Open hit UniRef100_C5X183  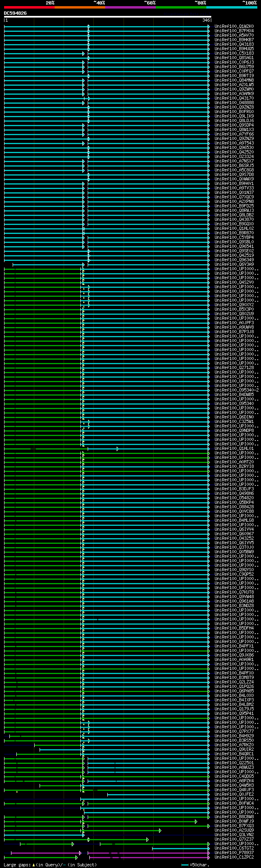pyautogui.click(x=234, y=53)
